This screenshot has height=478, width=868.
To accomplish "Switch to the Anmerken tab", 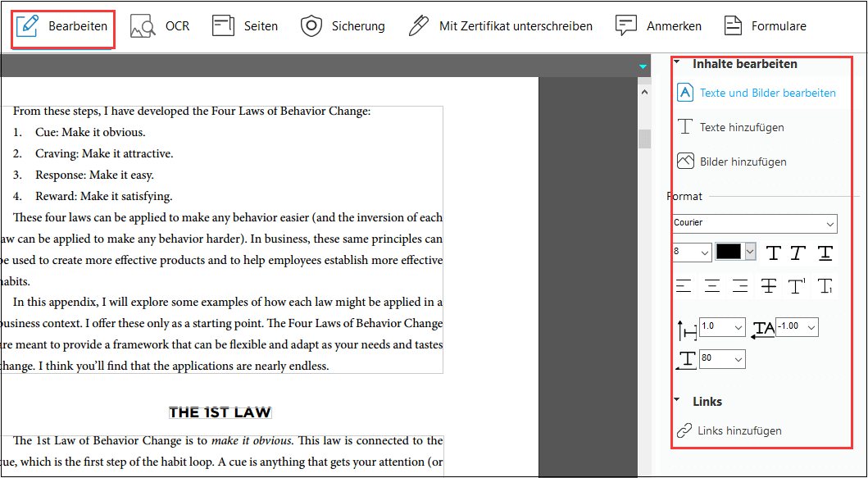I will pos(658,26).
